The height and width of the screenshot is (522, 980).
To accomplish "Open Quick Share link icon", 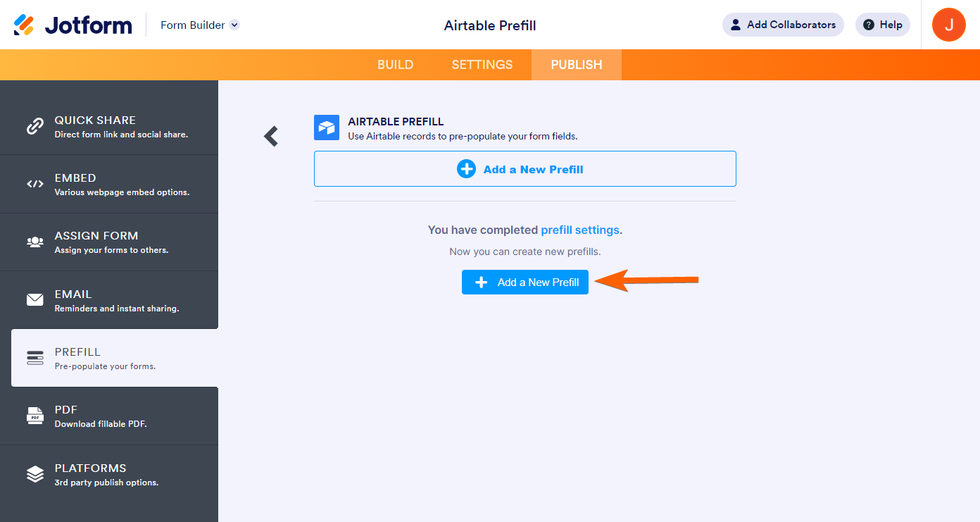I will pyautogui.click(x=35, y=126).
